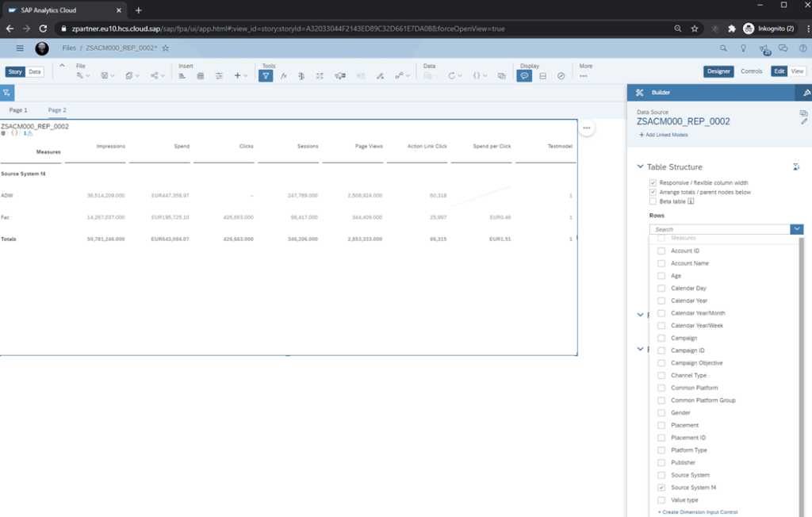812x517 pixels.
Task: Switch to the Styling paintbrush panel
Action: (x=806, y=93)
